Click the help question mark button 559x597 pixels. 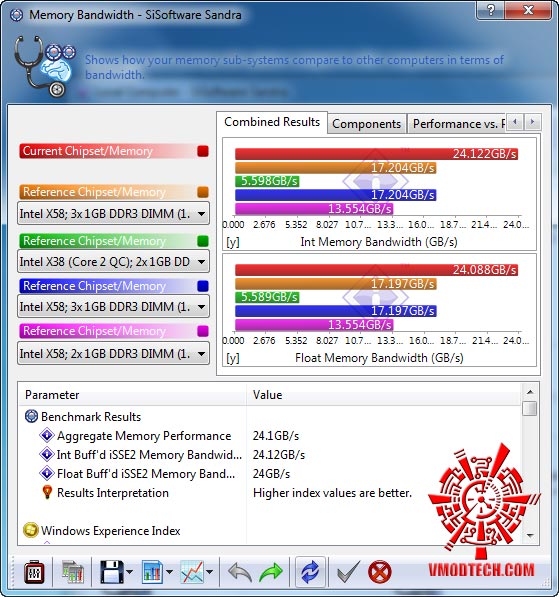tap(491, 10)
